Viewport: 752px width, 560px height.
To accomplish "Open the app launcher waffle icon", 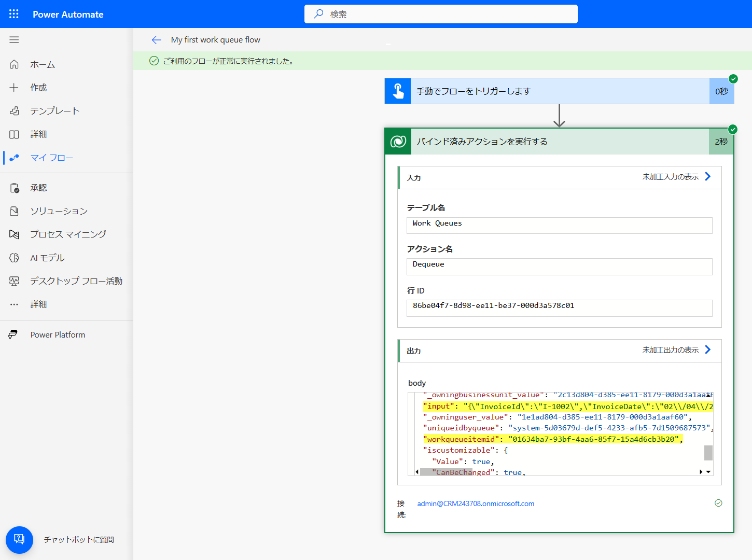I will (x=14, y=14).
